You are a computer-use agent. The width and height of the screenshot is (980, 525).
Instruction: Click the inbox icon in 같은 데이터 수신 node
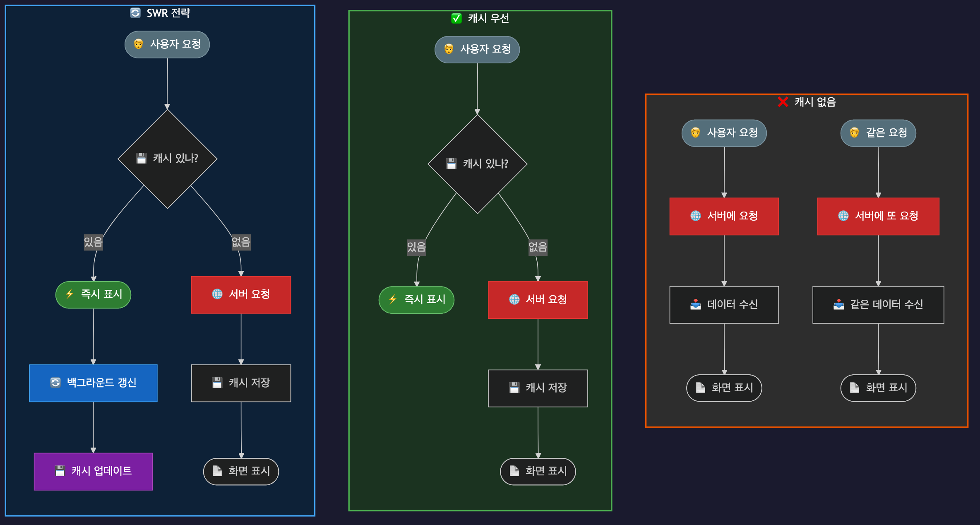click(838, 305)
